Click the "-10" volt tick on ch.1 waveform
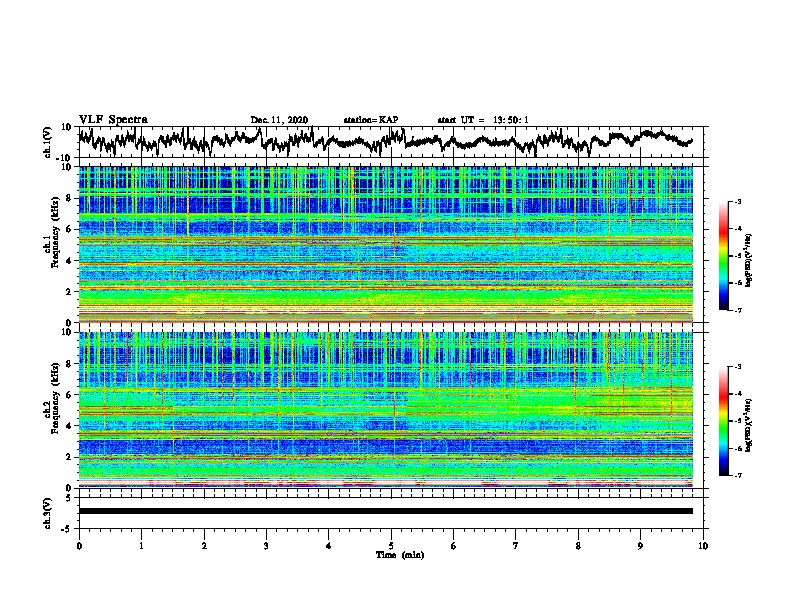The width and height of the screenshot is (792, 612). (65, 158)
